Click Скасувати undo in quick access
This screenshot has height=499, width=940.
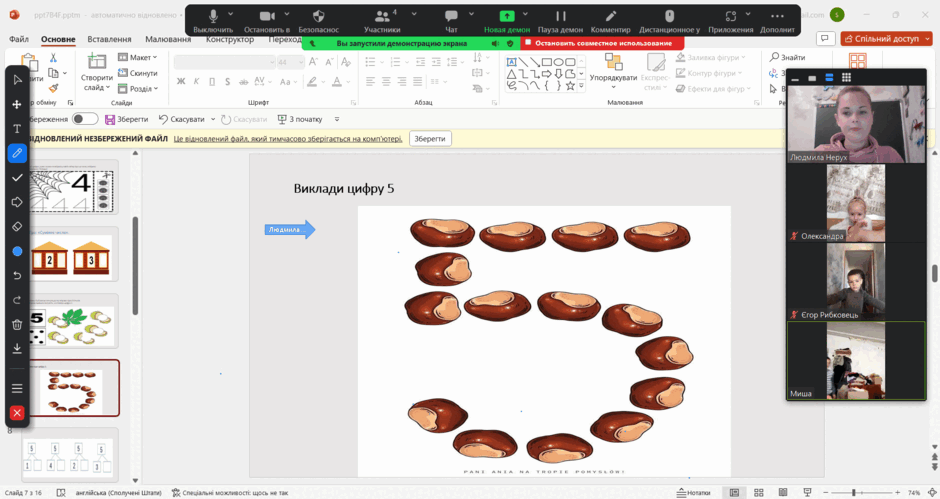coord(182,119)
